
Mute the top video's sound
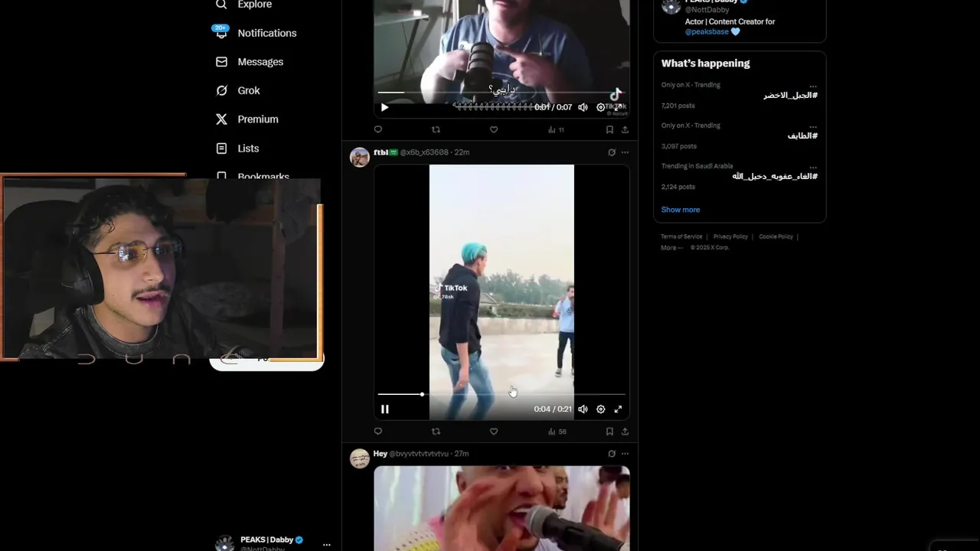(583, 107)
